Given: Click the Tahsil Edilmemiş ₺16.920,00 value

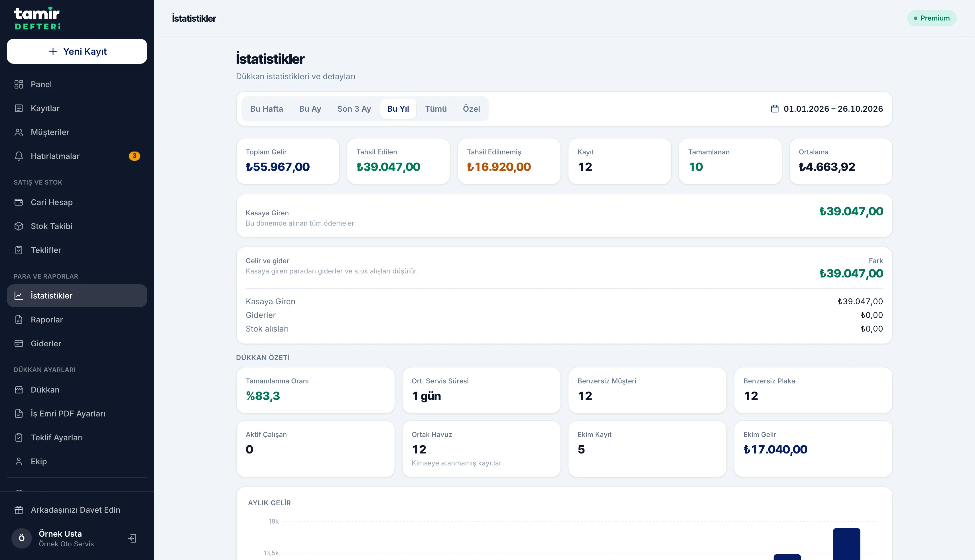Looking at the screenshot, I should [499, 167].
